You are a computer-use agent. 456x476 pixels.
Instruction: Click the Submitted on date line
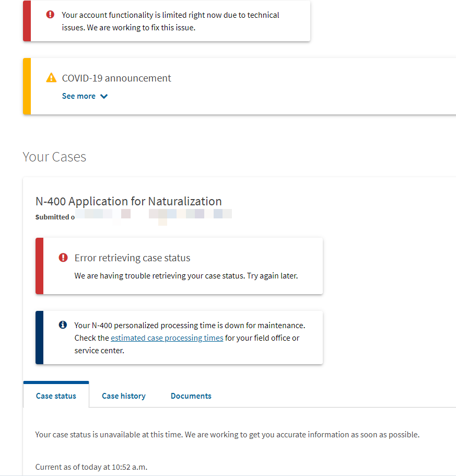[x=134, y=217]
